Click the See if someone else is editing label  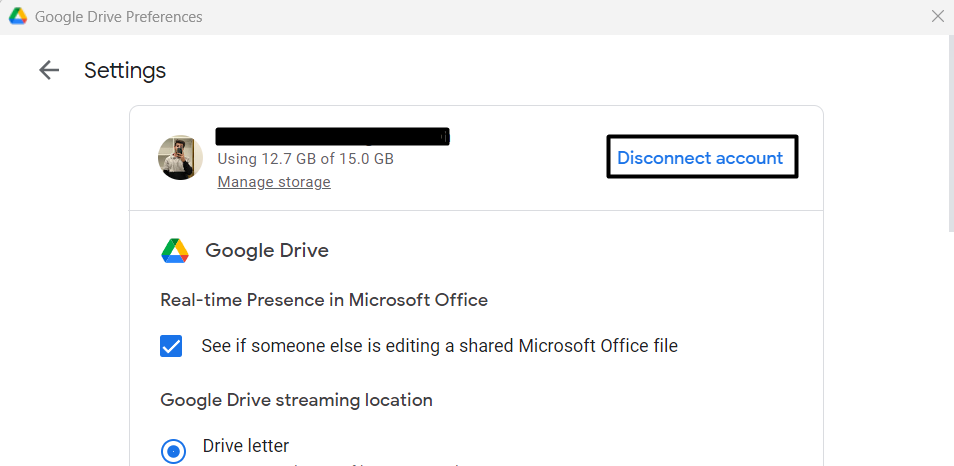pyautogui.click(x=440, y=346)
